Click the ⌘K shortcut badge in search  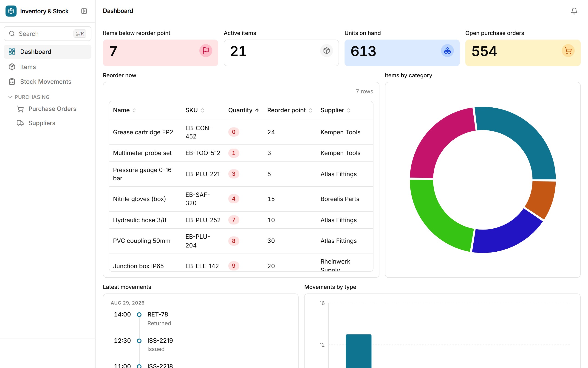point(80,34)
